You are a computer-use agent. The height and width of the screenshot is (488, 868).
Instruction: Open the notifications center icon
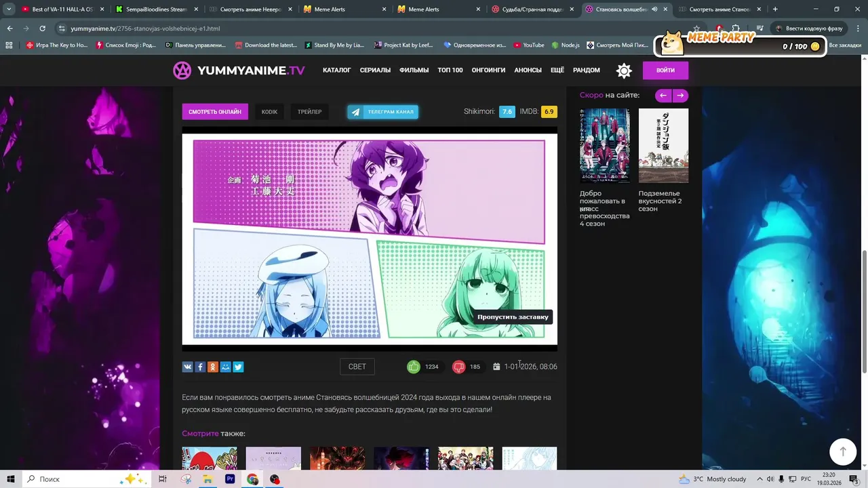(854, 479)
